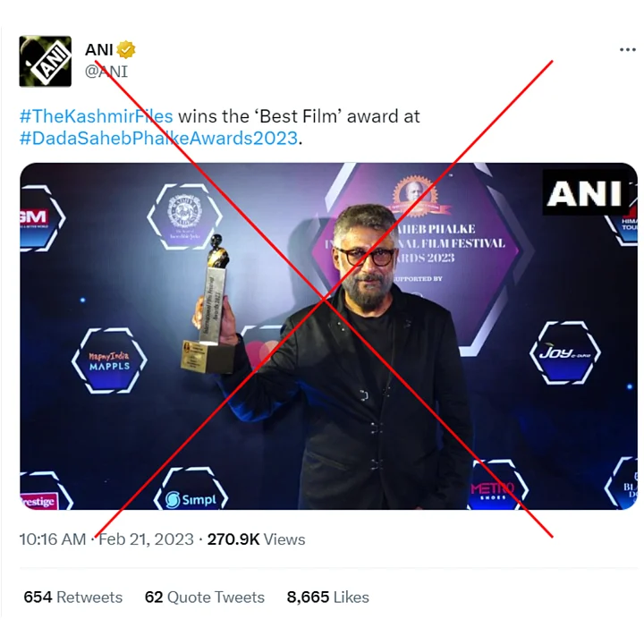Image resolution: width=644 pixels, height=644 pixels.
Task: Open the ANI display name profile link
Action: tap(99, 50)
